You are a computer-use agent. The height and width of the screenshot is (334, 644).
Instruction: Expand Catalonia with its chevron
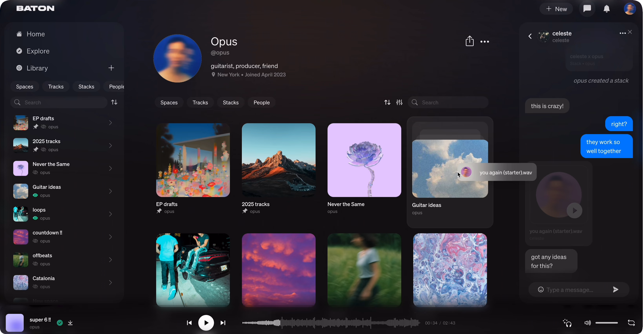tap(110, 282)
